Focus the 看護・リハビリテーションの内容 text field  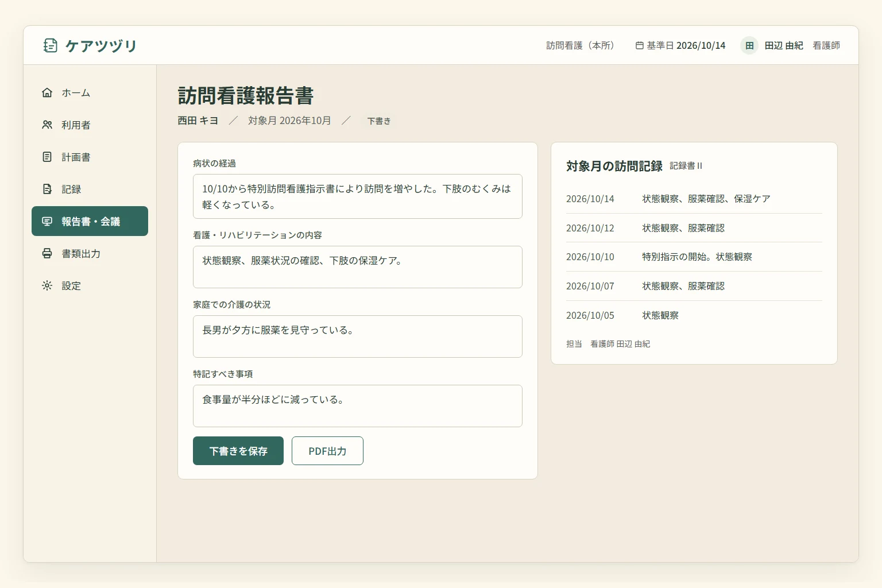[x=358, y=267]
